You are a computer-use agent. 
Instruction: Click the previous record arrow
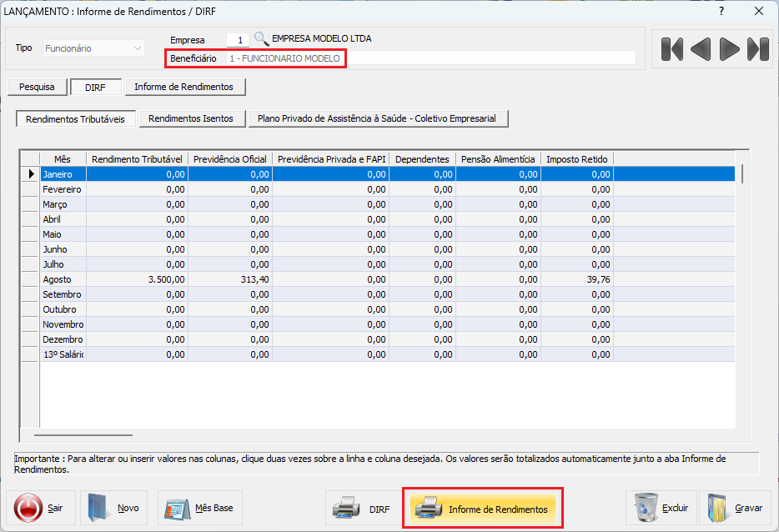coord(701,49)
